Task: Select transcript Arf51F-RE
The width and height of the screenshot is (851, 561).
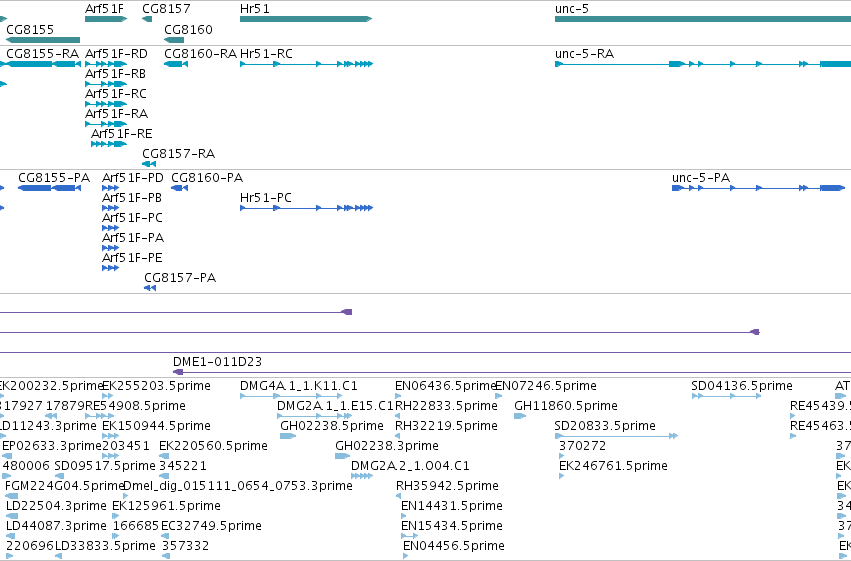Action: coord(109,144)
